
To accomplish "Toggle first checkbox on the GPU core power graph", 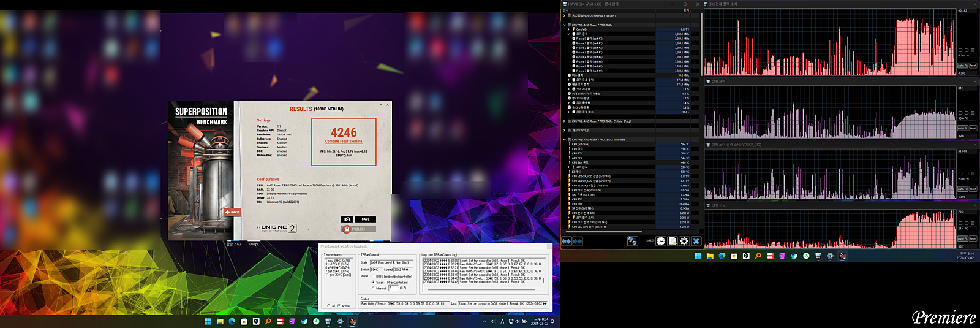I will 960,174.
